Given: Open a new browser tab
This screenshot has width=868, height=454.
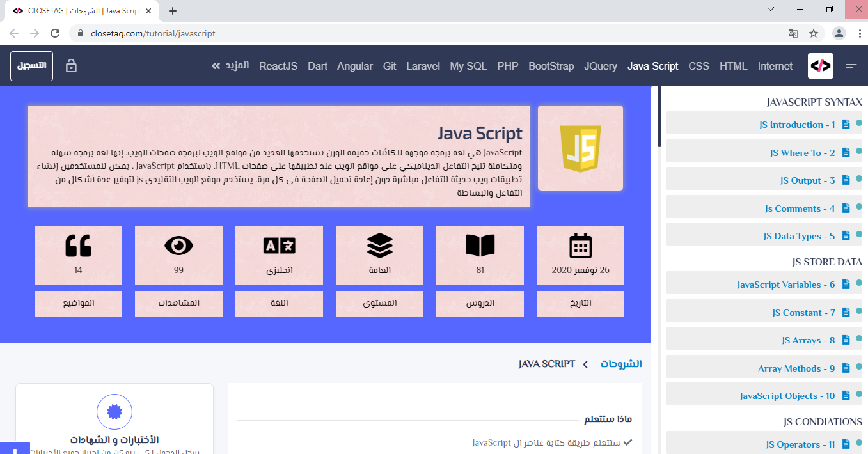Looking at the screenshot, I should (x=173, y=11).
